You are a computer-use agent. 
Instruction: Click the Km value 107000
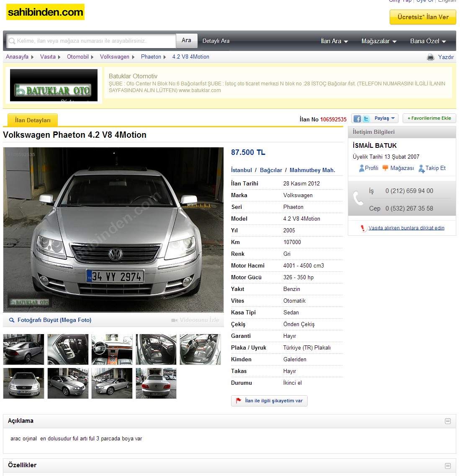[x=292, y=242]
